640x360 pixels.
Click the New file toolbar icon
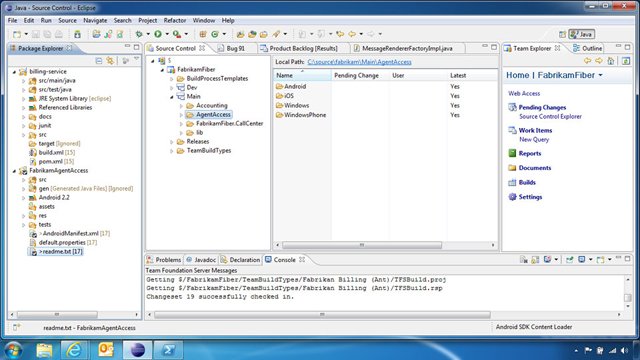17,34
